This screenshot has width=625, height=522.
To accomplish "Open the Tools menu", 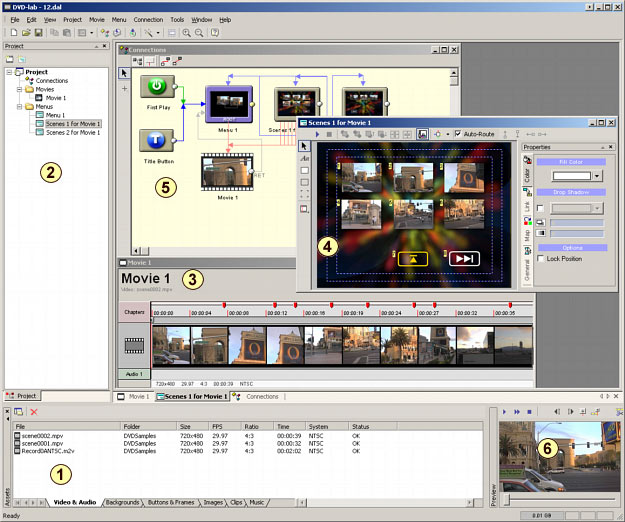I will click(x=177, y=20).
